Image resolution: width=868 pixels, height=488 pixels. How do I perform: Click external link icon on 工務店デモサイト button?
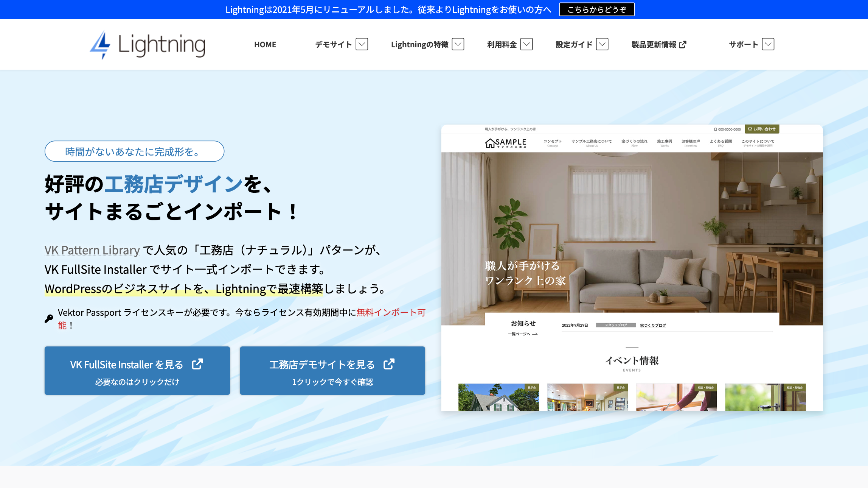389,364
